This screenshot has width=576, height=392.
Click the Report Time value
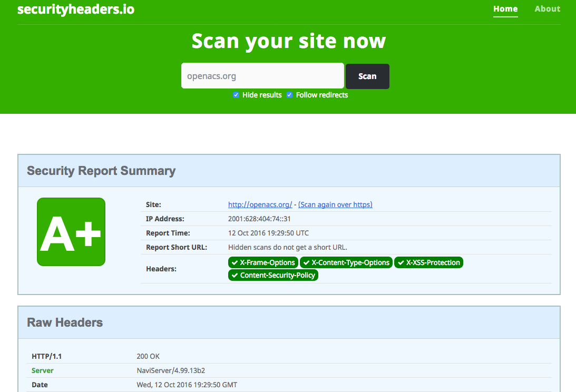click(x=268, y=233)
